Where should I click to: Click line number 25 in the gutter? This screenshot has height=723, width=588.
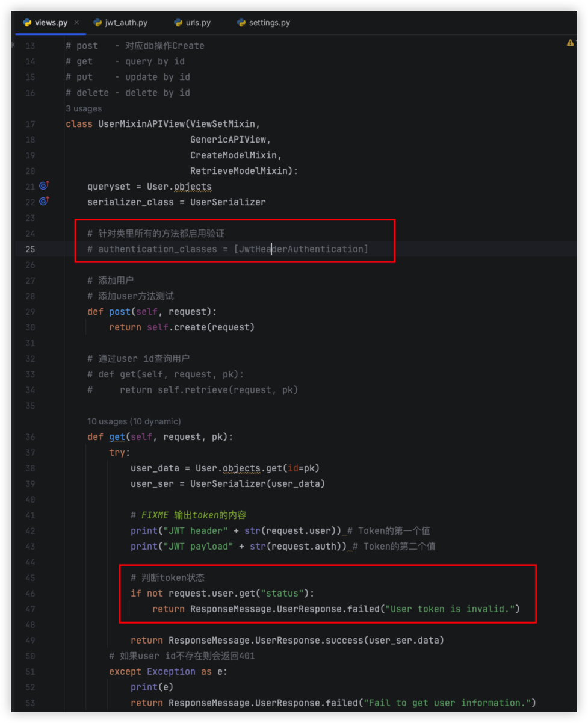click(30, 249)
